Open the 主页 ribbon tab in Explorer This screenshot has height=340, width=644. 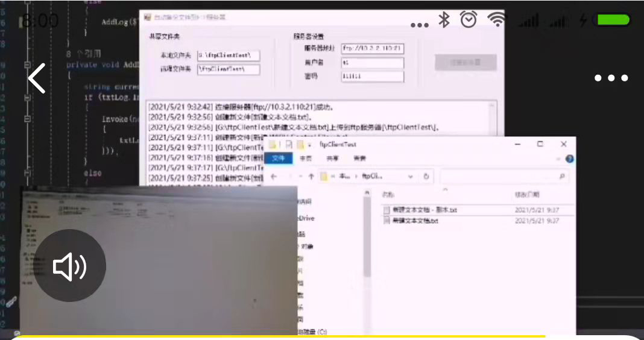click(306, 159)
